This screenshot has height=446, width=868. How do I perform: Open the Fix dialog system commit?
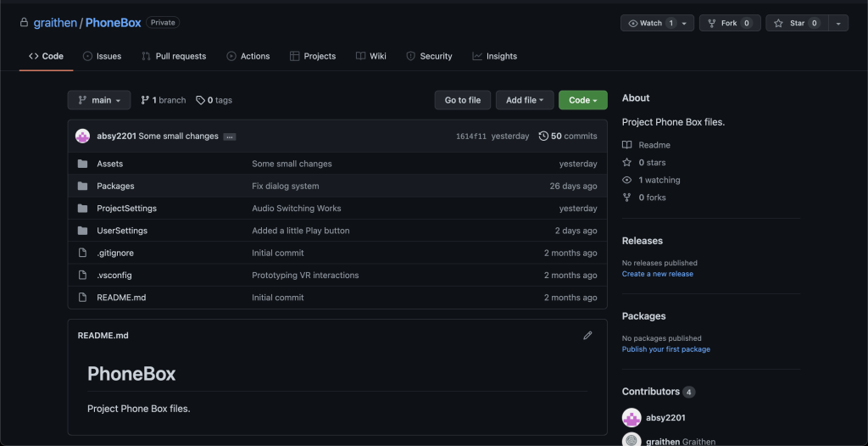(285, 187)
